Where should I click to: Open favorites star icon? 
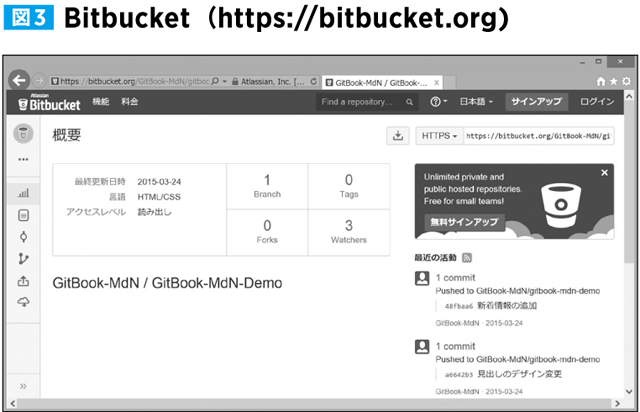(613, 81)
